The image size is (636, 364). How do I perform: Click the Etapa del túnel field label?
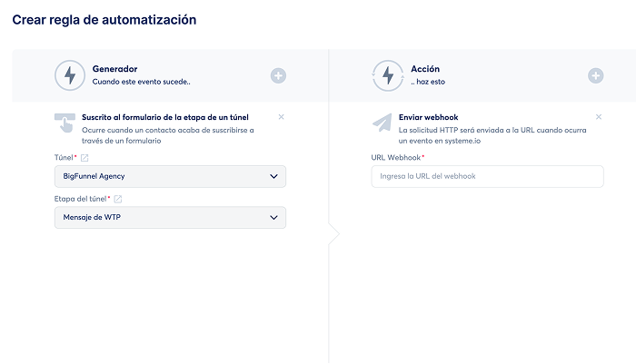tap(81, 199)
